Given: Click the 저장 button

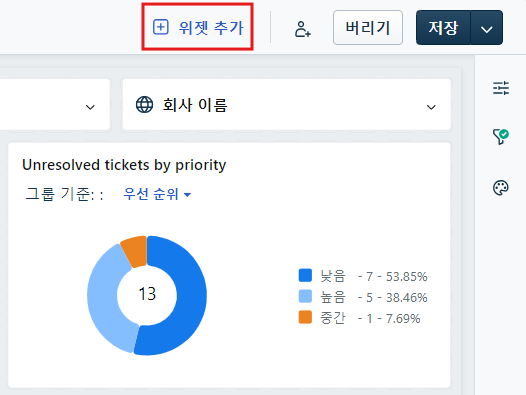Looking at the screenshot, I should coord(443,28).
